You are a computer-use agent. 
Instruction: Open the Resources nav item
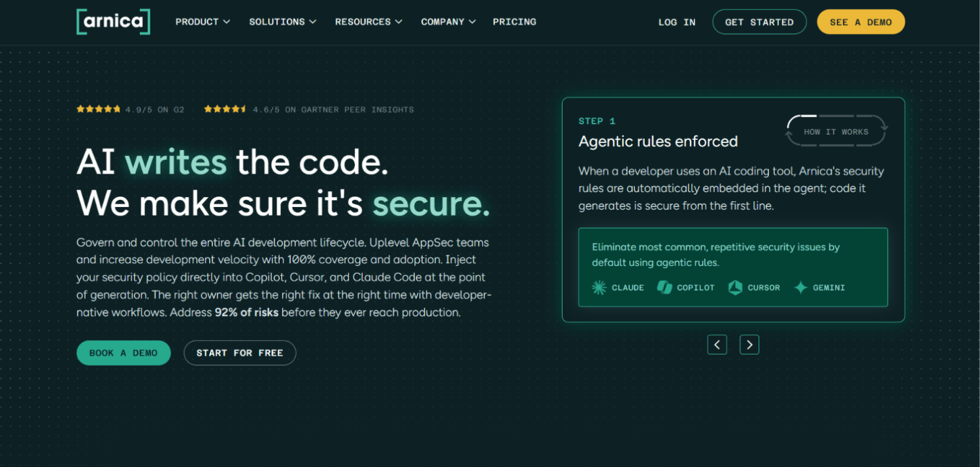pyautogui.click(x=368, y=22)
